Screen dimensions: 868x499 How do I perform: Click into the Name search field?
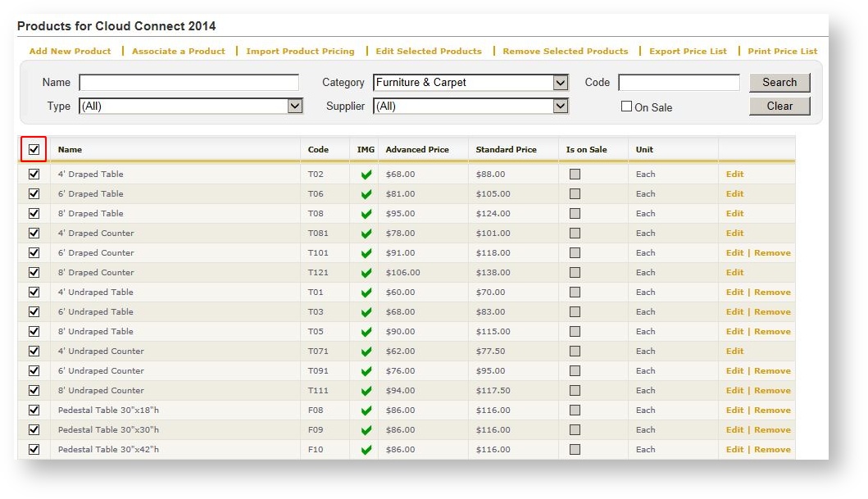189,83
